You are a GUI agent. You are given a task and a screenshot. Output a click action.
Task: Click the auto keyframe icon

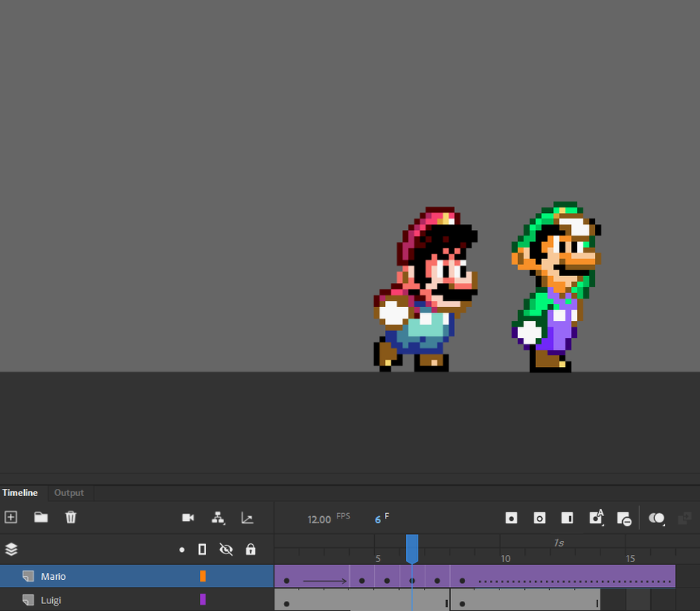(x=596, y=518)
